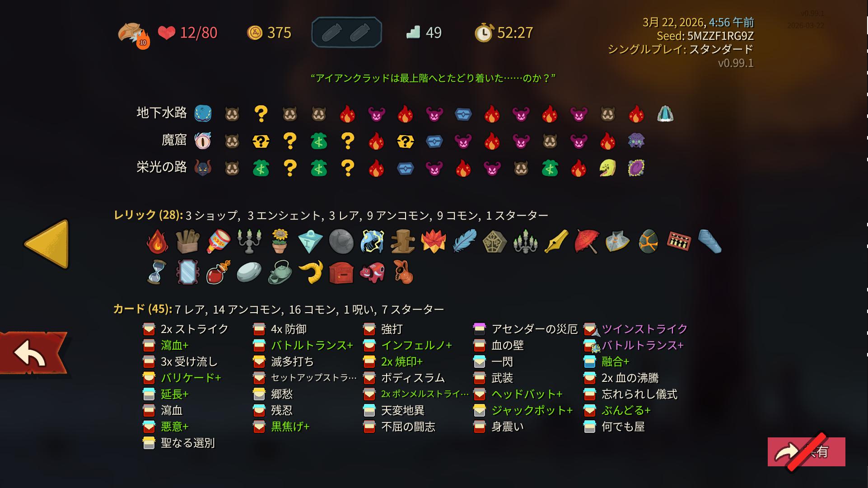Select the red umbrella relic icon
Viewport: 868px width, 488px height.
pos(587,241)
